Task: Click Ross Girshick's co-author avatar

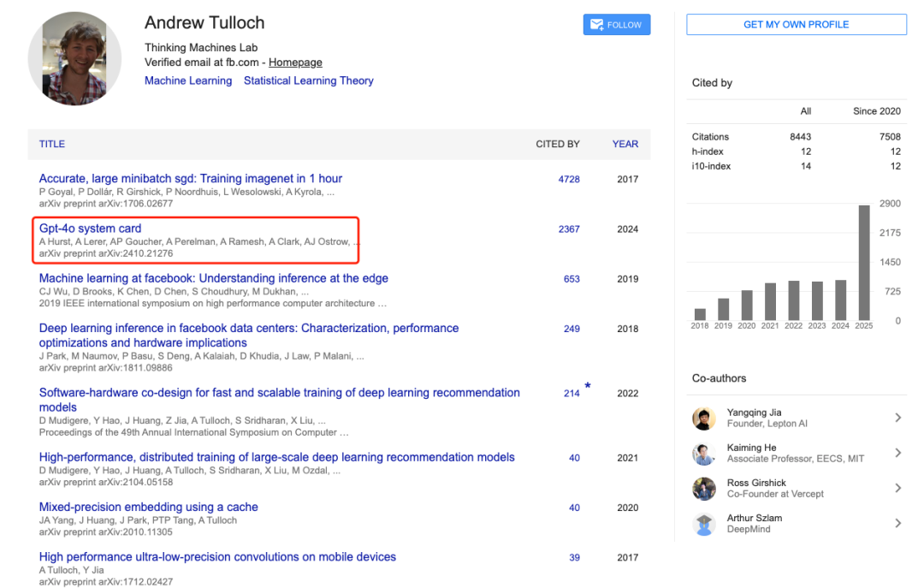Action: click(x=704, y=489)
